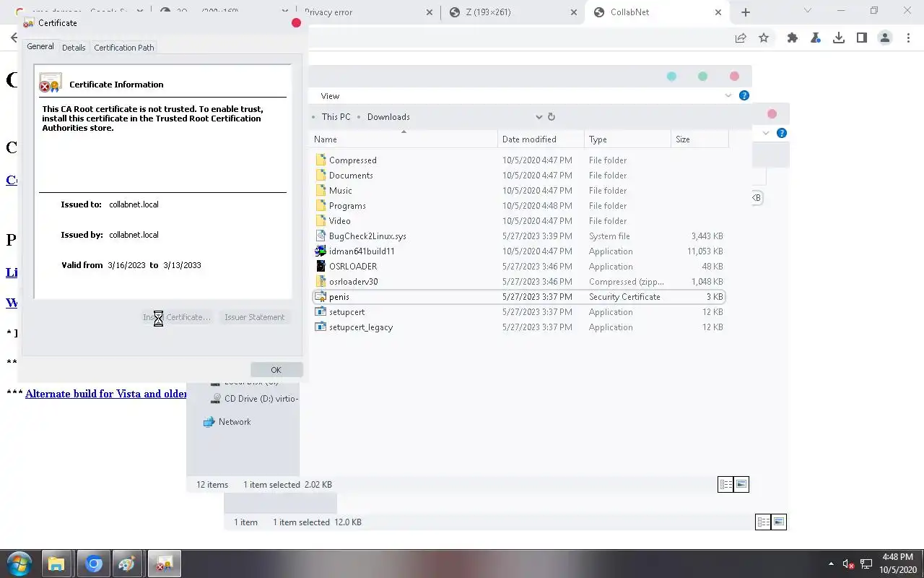Screen dimensions: 924x578
Task: Open Alternate build for Vista and older link
Action: click(105, 394)
